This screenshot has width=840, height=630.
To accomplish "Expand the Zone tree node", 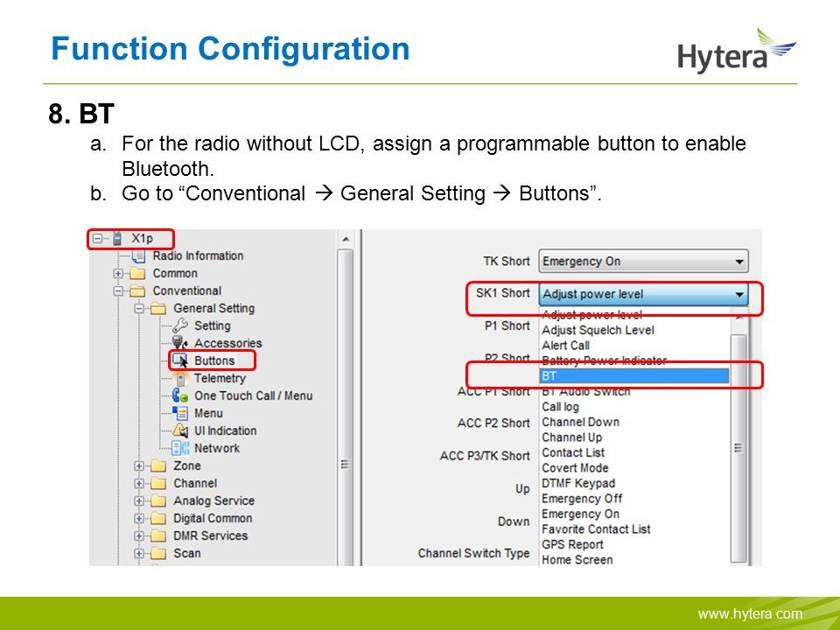I will [x=139, y=466].
